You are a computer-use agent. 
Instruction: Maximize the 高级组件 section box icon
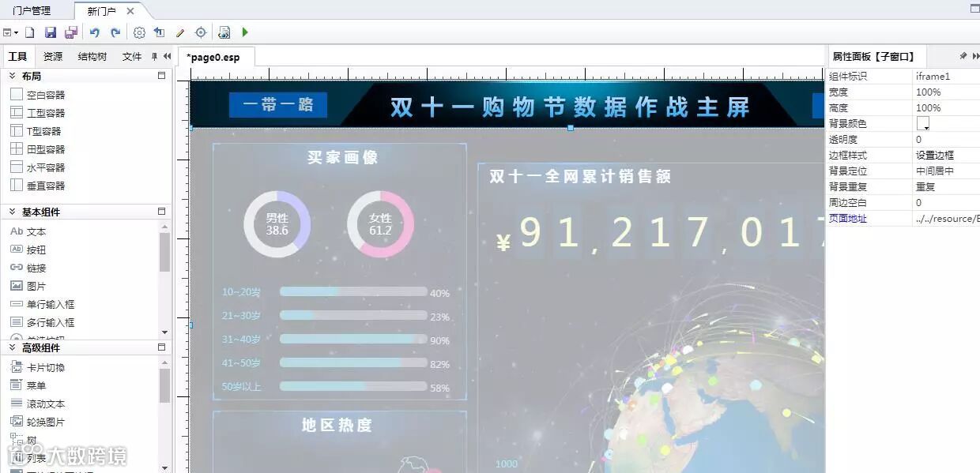pyautogui.click(x=161, y=347)
